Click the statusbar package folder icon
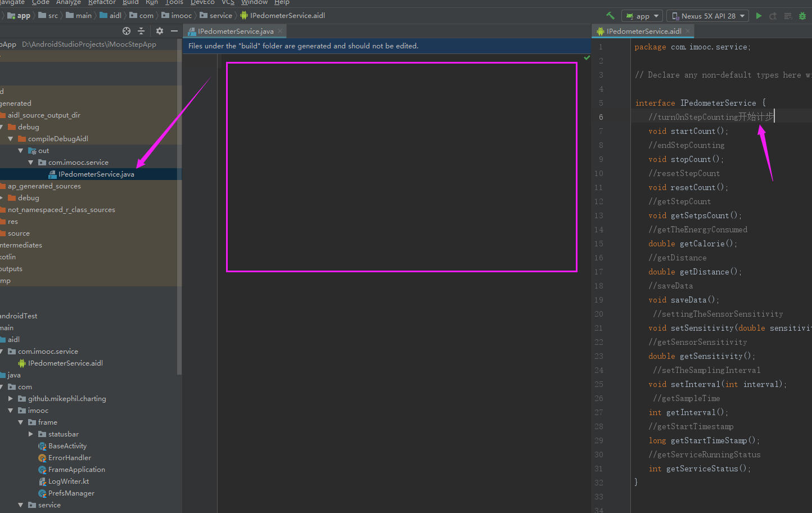The image size is (812, 513). pos(42,434)
